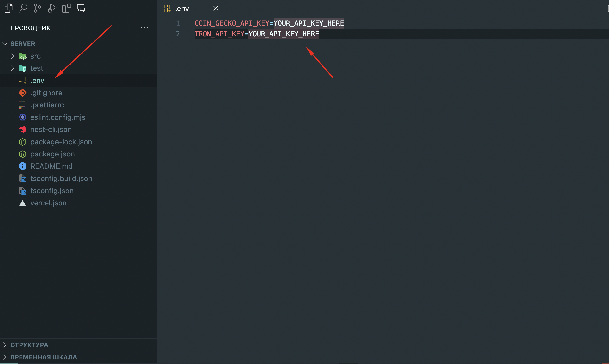Click COIN_GECKO_API_KEY variable name on line 1
Viewport: 609px width, 364px height.
pos(232,23)
